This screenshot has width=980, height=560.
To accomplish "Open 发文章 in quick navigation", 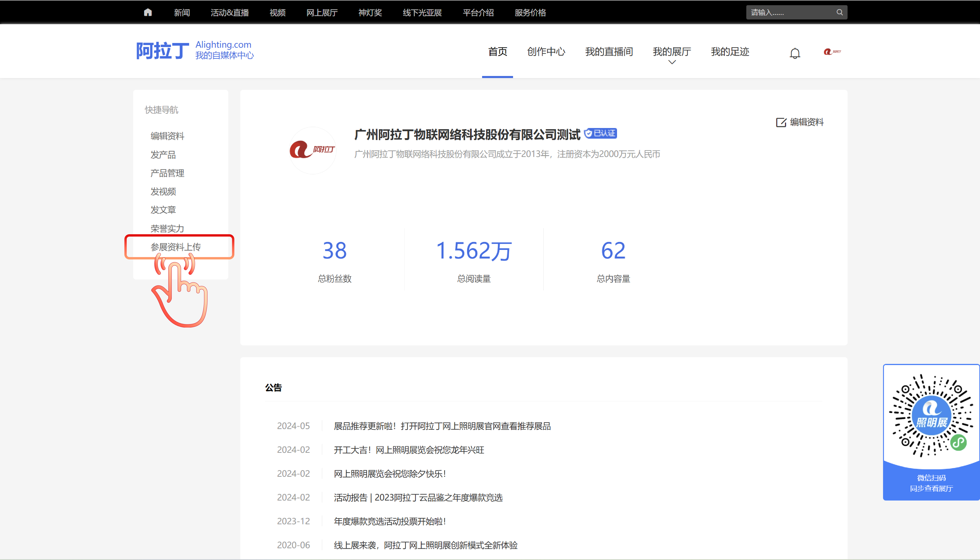I will pyautogui.click(x=163, y=210).
